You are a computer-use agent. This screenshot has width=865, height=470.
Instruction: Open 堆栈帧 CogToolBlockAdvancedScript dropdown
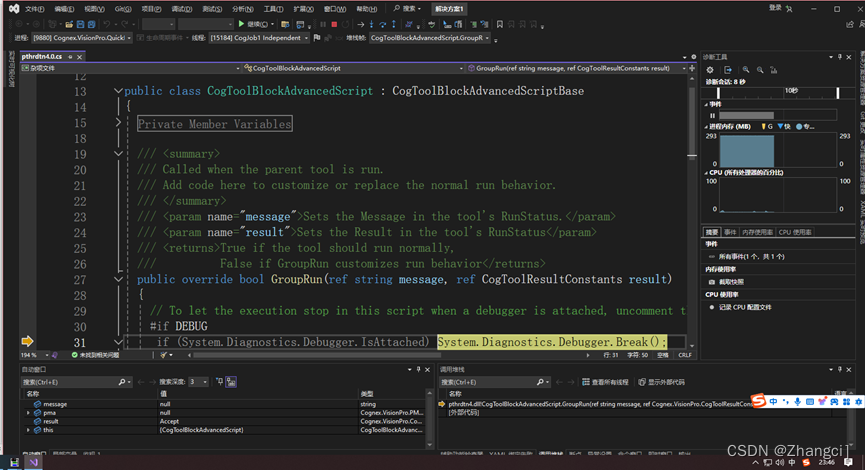tap(429, 38)
